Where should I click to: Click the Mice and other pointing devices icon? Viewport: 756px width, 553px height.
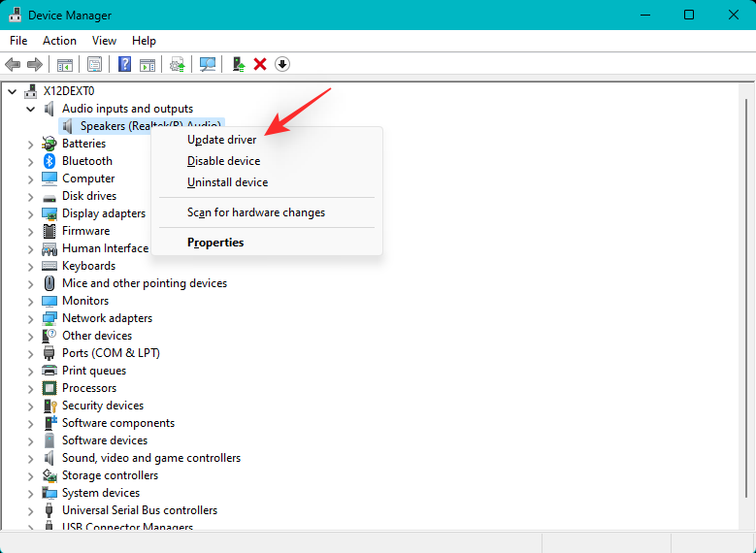(49, 283)
